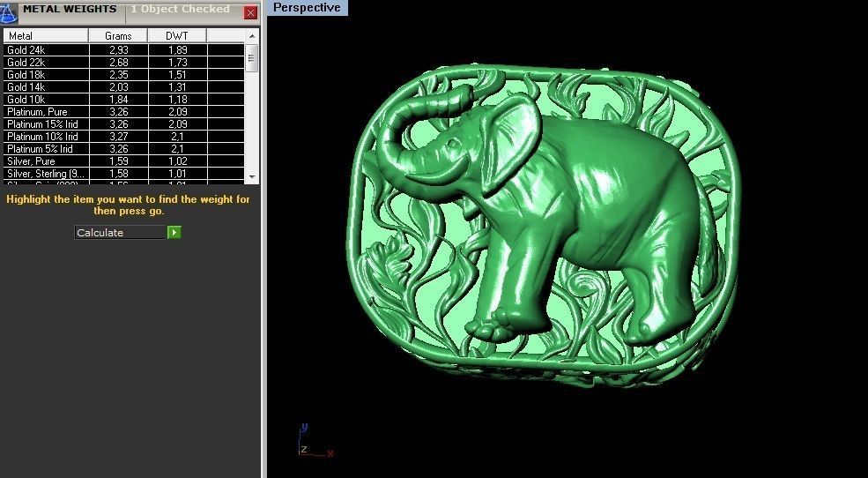Select the Platinum 10% Irid row
Viewport: 868px width, 478px height.
124,136
